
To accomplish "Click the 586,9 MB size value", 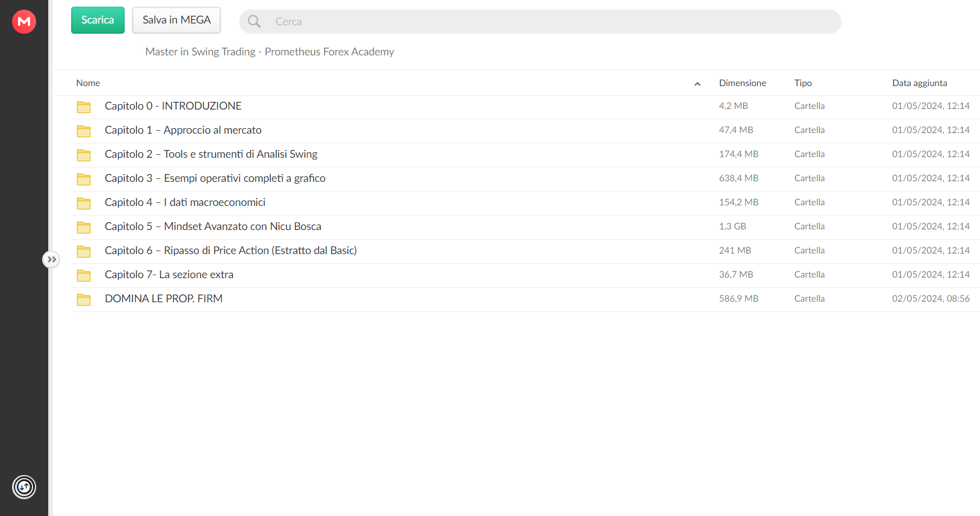I will click(738, 299).
